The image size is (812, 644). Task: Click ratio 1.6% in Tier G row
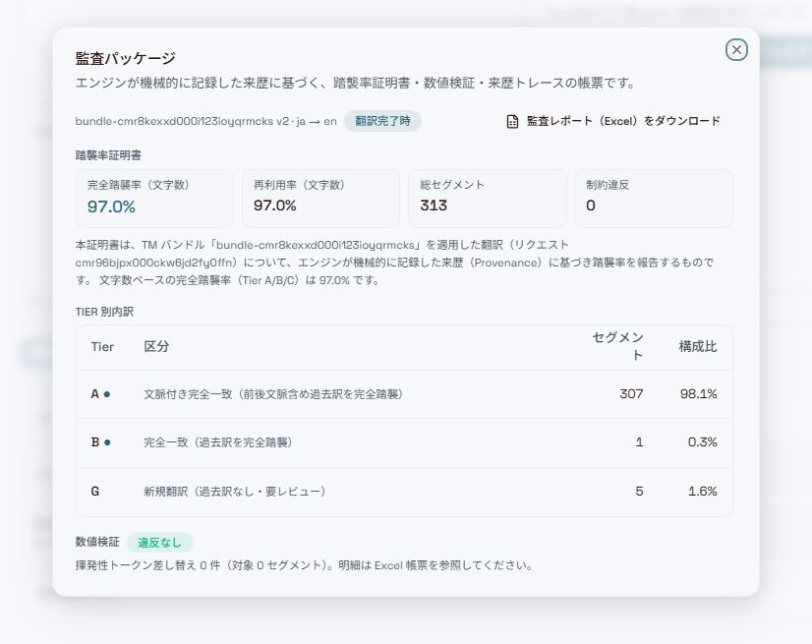(x=703, y=492)
